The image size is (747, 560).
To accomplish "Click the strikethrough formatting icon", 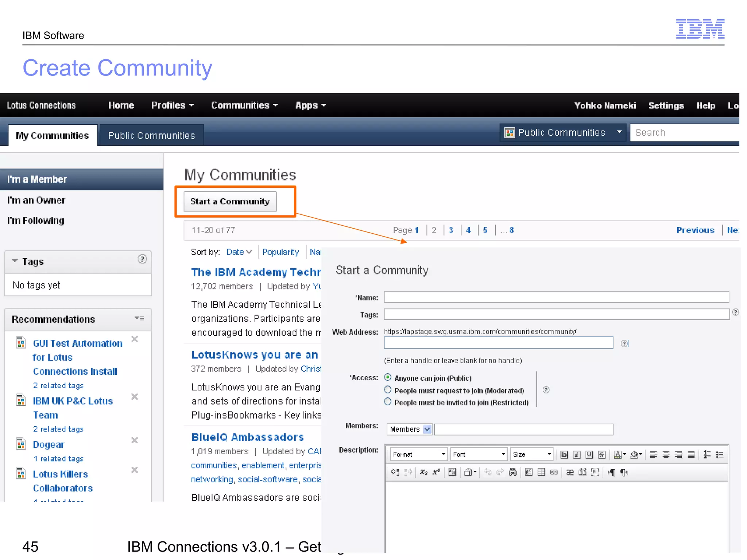I will coord(602,454).
